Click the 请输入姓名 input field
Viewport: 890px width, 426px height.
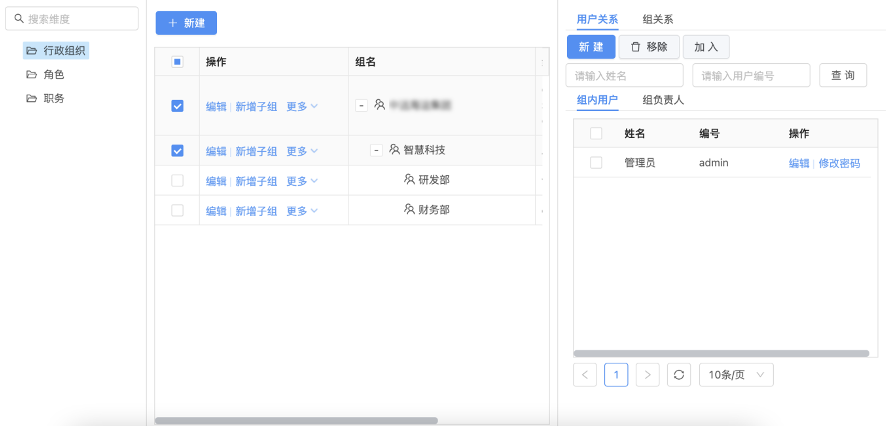(x=624, y=75)
